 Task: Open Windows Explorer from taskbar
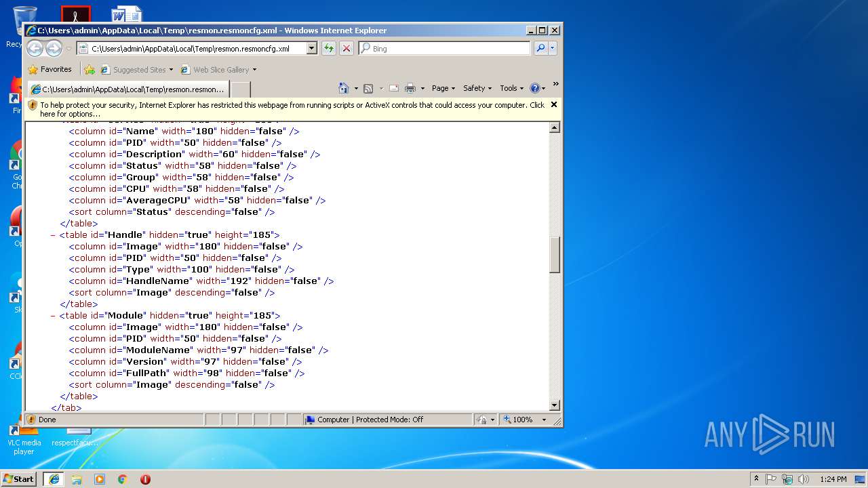point(77,479)
